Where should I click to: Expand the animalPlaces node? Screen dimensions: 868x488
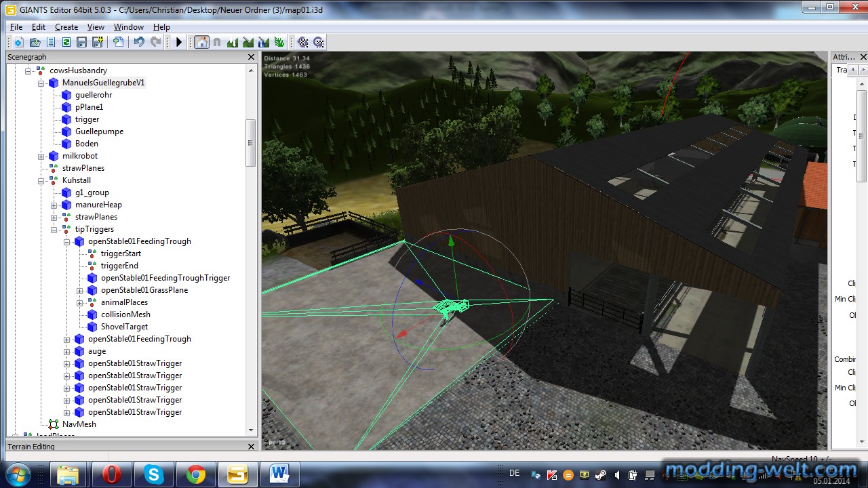click(x=80, y=302)
